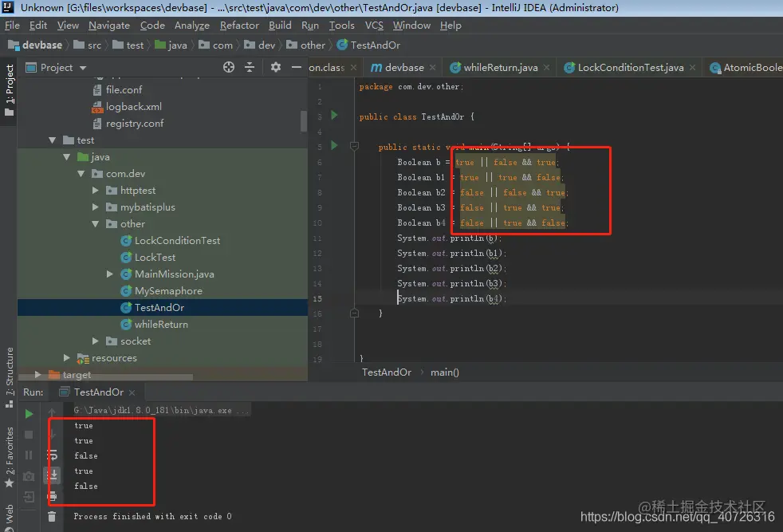Open the Build menu

280,25
